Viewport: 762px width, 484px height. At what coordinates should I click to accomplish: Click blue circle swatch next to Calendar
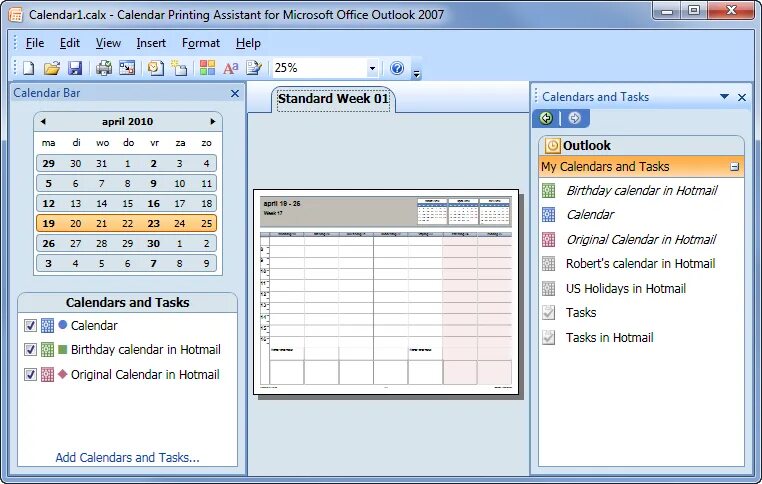(62, 325)
